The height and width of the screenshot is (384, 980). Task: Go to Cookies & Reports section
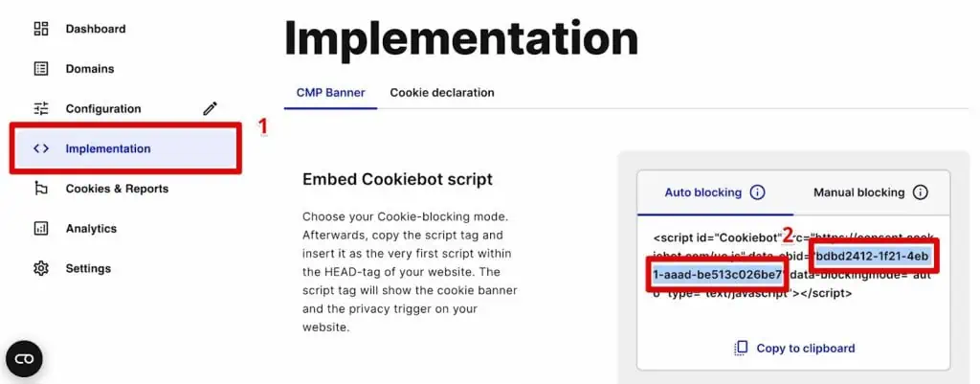pos(117,189)
